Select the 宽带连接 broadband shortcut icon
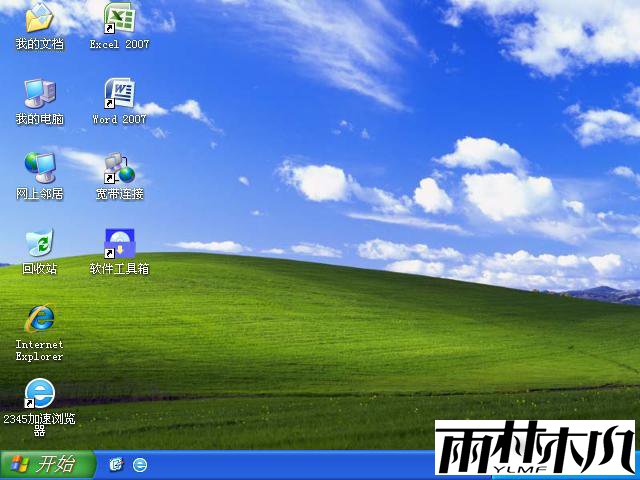The height and width of the screenshot is (480, 640). point(119,167)
